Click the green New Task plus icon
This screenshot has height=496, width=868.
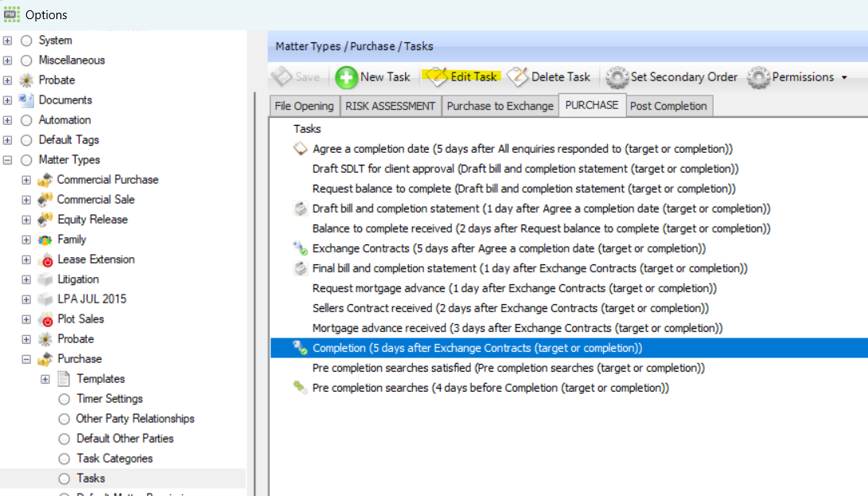click(x=346, y=77)
